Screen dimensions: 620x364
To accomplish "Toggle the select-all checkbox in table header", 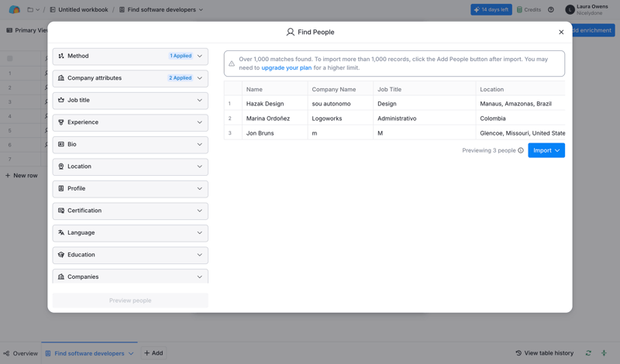I will (10, 59).
